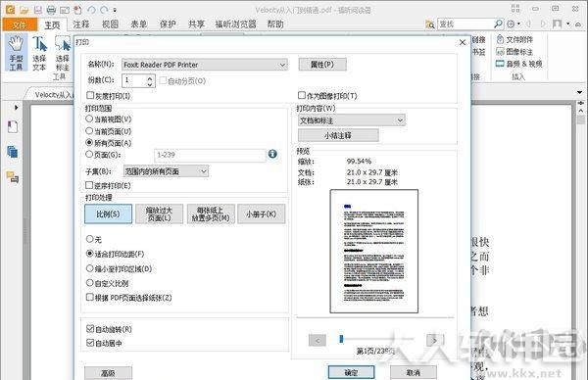Click the File Attachment tool (文件附件)
The image size is (588, 380).
click(x=514, y=39)
